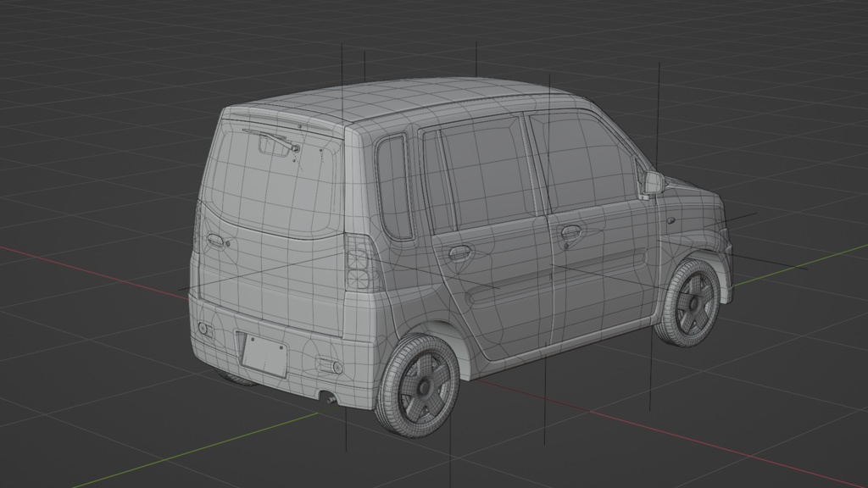The height and width of the screenshot is (488, 868).
Task: Select the rear hatch handle
Action: 214,241
